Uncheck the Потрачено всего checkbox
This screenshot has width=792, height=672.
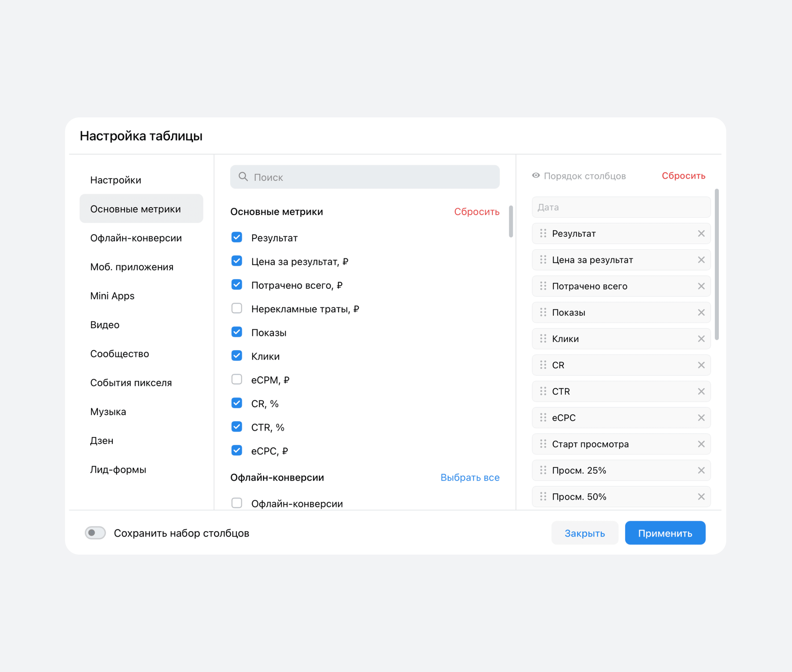pyautogui.click(x=237, y=285)
